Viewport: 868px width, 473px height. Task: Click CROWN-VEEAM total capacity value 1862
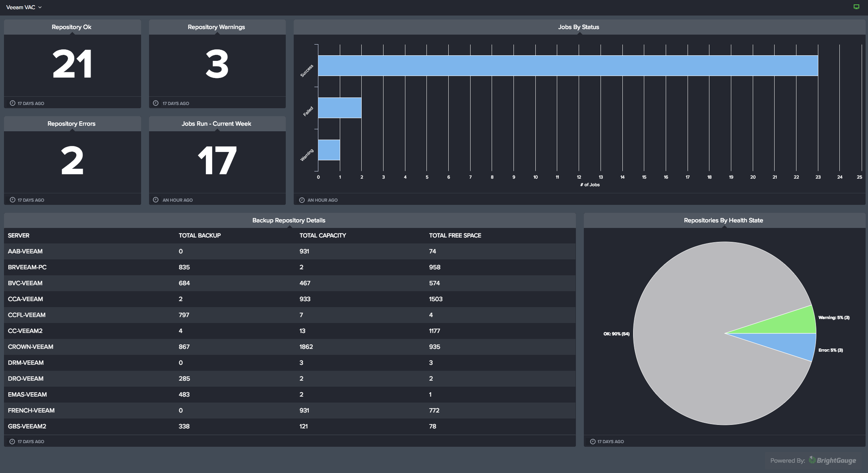pyautogui.click(x=306, y=347)
